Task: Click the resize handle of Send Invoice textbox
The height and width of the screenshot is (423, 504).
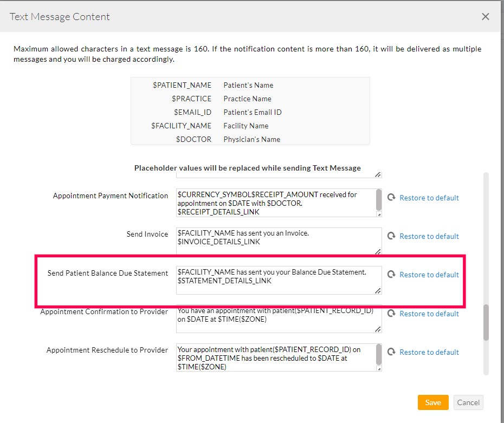Action: [378, 251]
